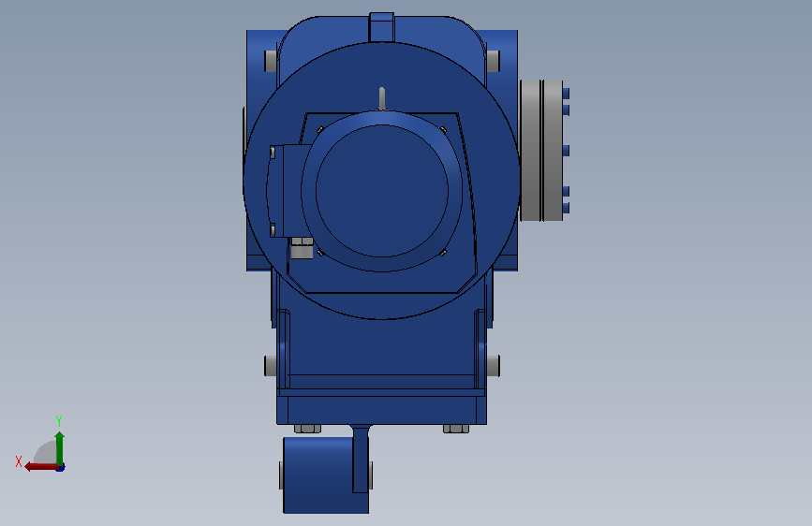Select the lower-right hex bolt under the base plate
Screen dimensions: 812x526
click(456, 429)
